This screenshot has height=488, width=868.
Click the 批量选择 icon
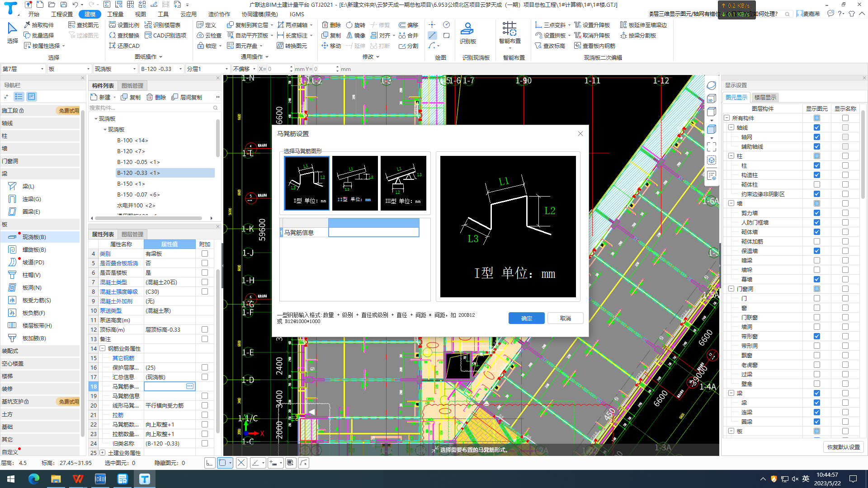tap(27, 35)
